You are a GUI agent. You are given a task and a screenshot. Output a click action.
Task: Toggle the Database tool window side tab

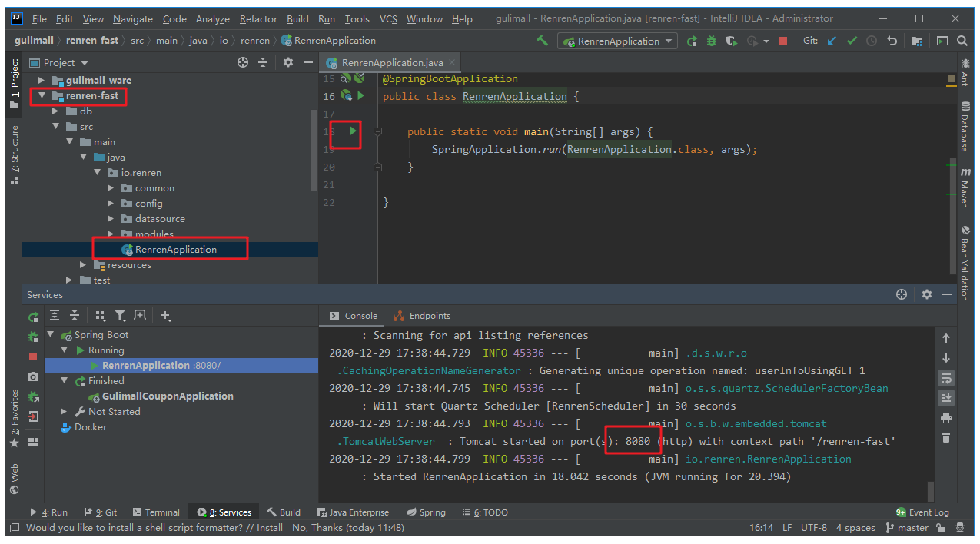(x=965, y=126)
